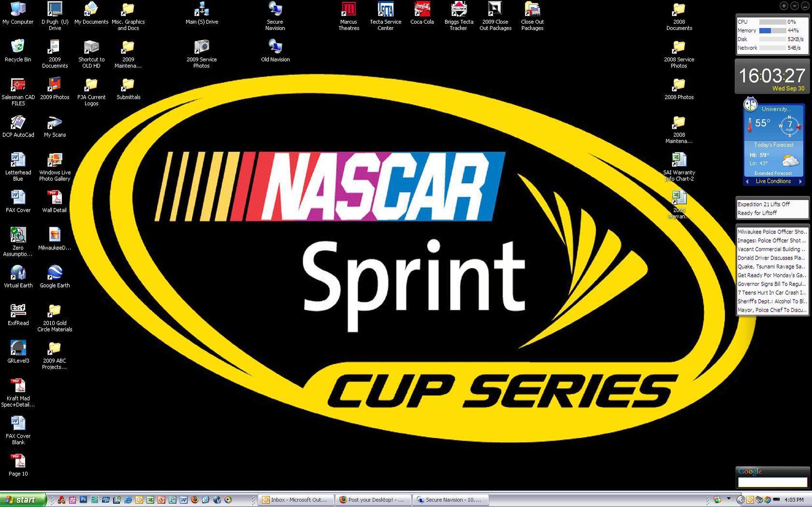Screen dimensions: 812x507
Task: Click the Google search input field
Action: click(772, 482)
